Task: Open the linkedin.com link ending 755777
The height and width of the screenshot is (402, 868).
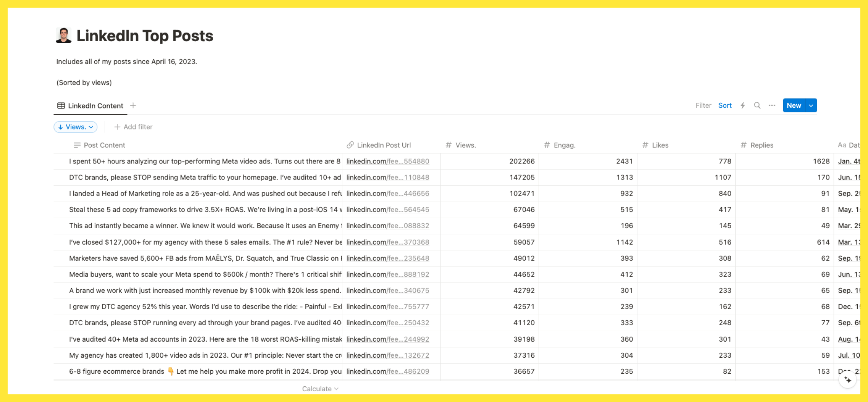Action: [388, 306]
